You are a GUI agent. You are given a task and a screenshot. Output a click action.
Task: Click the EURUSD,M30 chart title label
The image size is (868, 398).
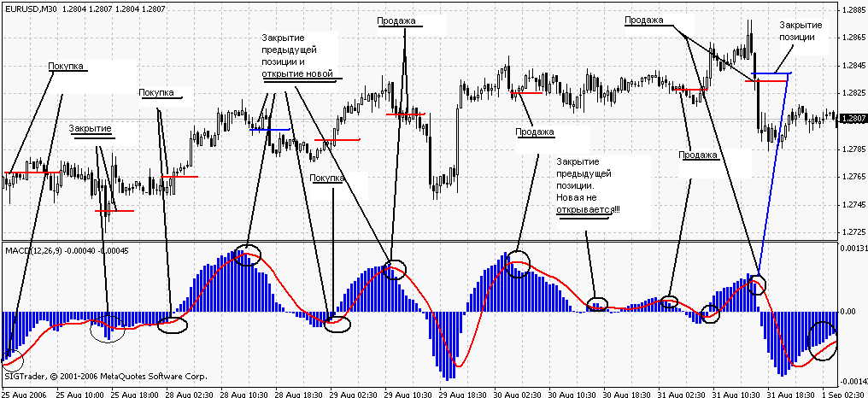[32, 8]
